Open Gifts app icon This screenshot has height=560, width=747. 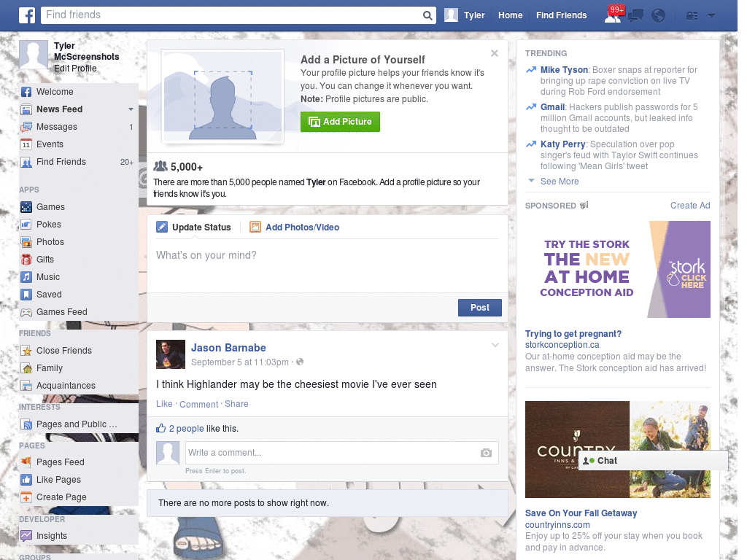click(26, 260)
